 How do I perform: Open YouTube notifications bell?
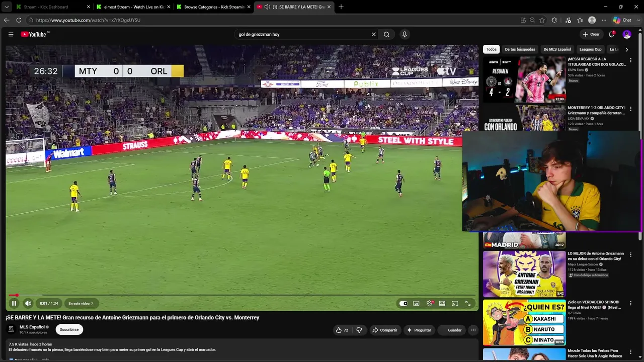point(611,34)
